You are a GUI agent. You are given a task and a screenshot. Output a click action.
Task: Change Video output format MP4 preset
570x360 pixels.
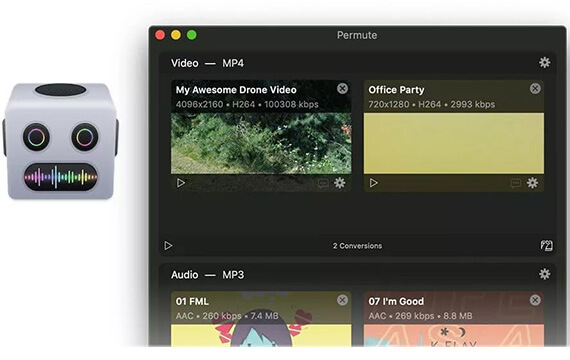click(233, 63)
